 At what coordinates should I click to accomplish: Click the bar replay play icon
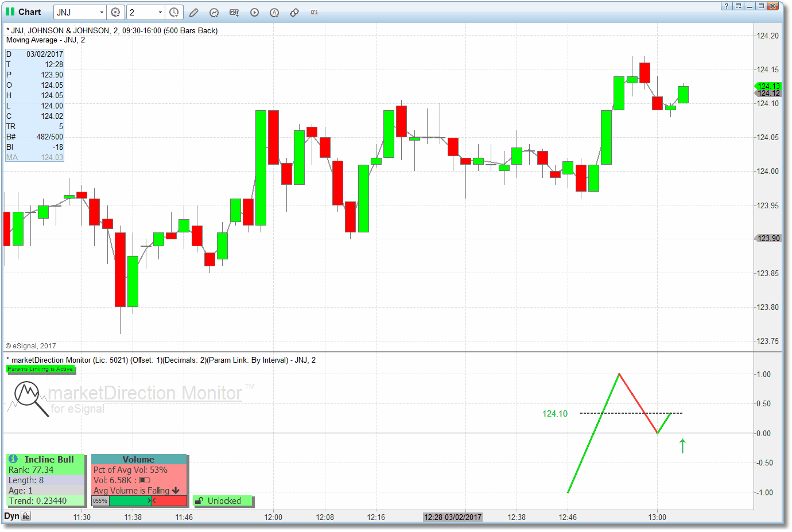click(254, 12)
